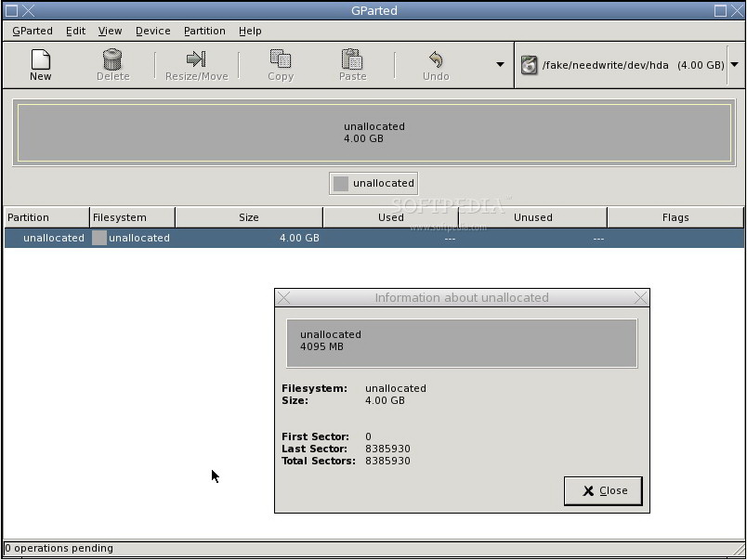Open the Device menu
Image resolution: width=747 pixels, height=560 pixels.
[x=152, y=31]
